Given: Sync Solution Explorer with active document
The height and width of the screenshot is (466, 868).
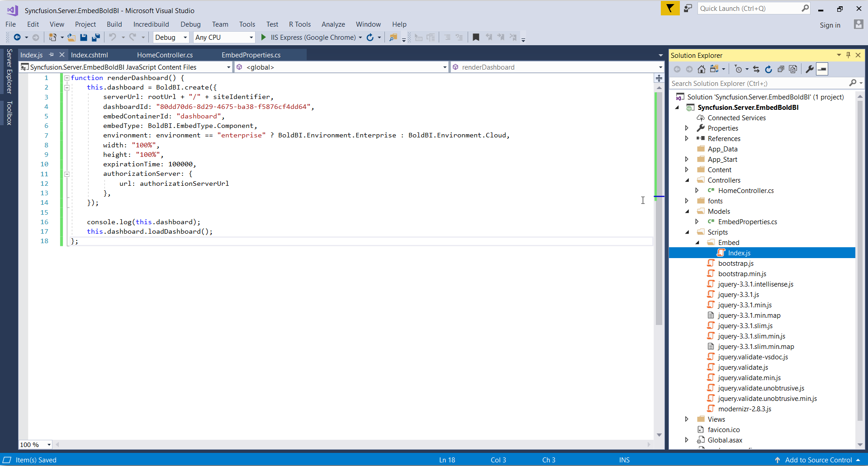Looking at the screenshot, I should 756,69.
